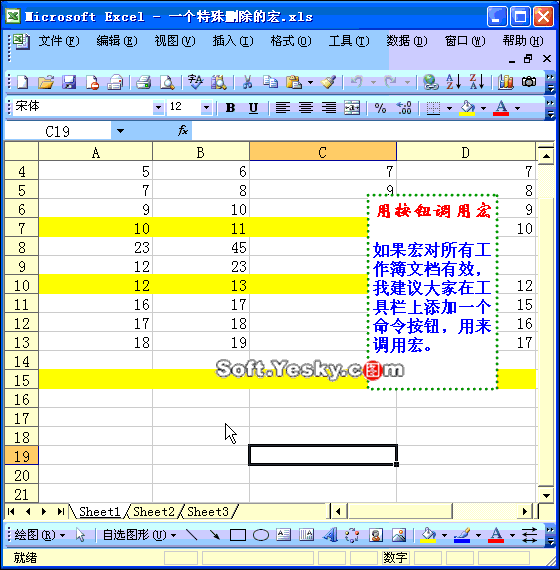
Task: Toggle Bold formatting
Action: [230, 108]
